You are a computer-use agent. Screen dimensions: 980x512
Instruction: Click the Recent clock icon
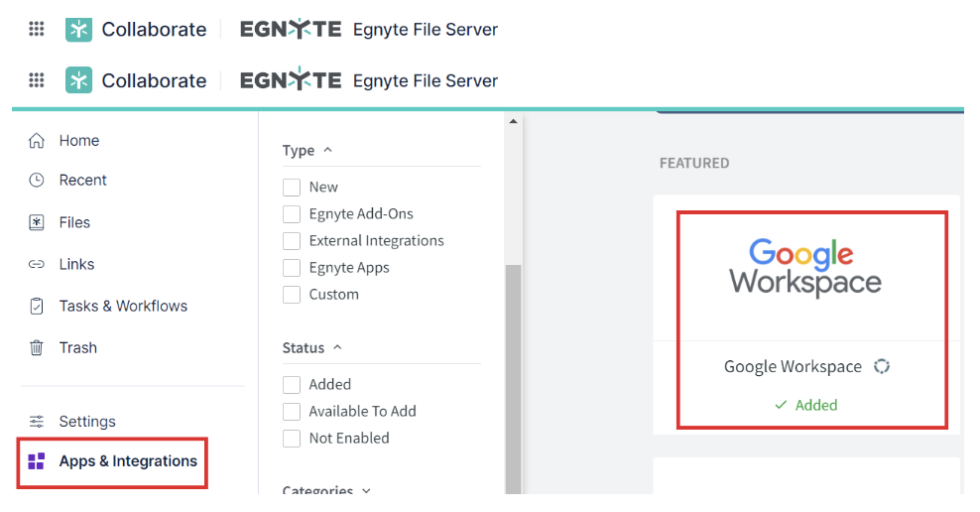pos(37,181)
